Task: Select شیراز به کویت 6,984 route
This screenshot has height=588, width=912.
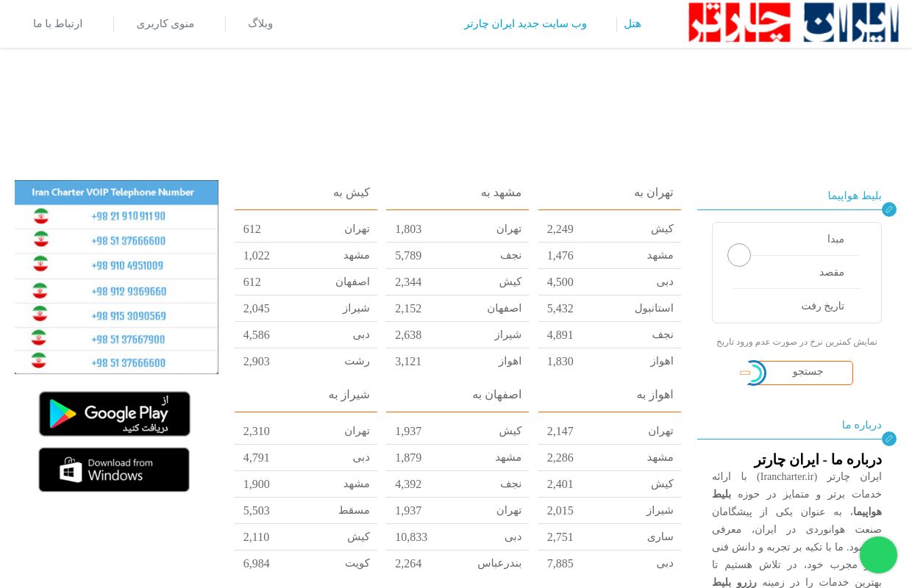Action: (306, 564)
